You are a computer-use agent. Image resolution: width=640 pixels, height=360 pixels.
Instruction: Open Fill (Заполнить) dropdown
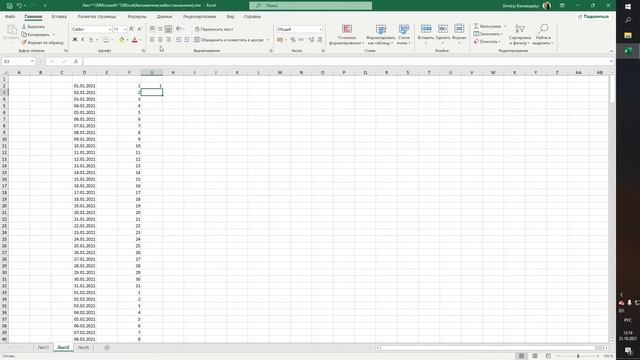tap(488, 34)
